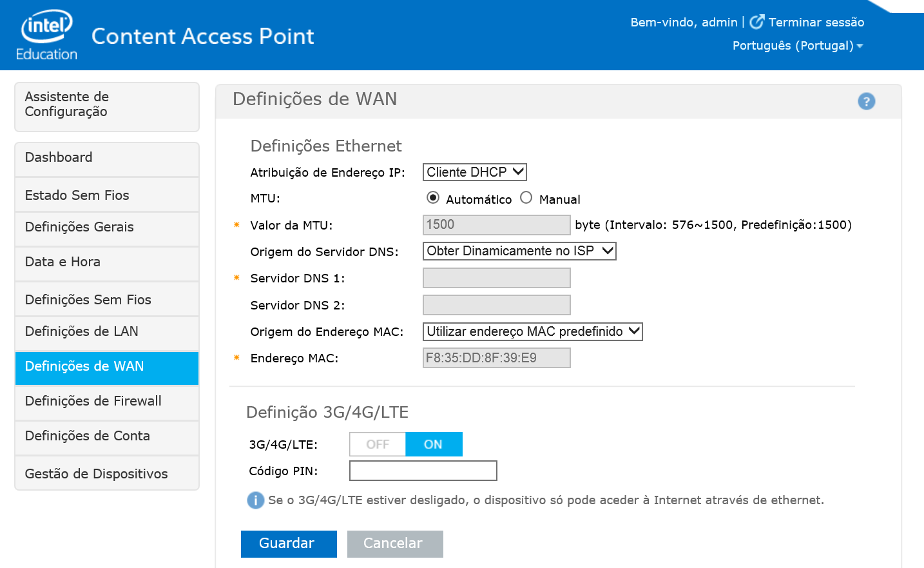
Task: Click the Bem-vindo, admin text
Action: 684,23
